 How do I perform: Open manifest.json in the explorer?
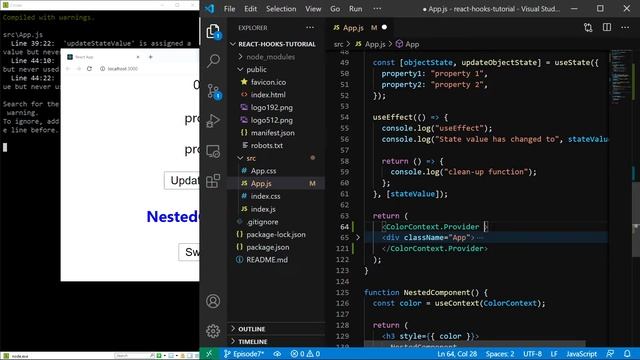tap(273, 133)
